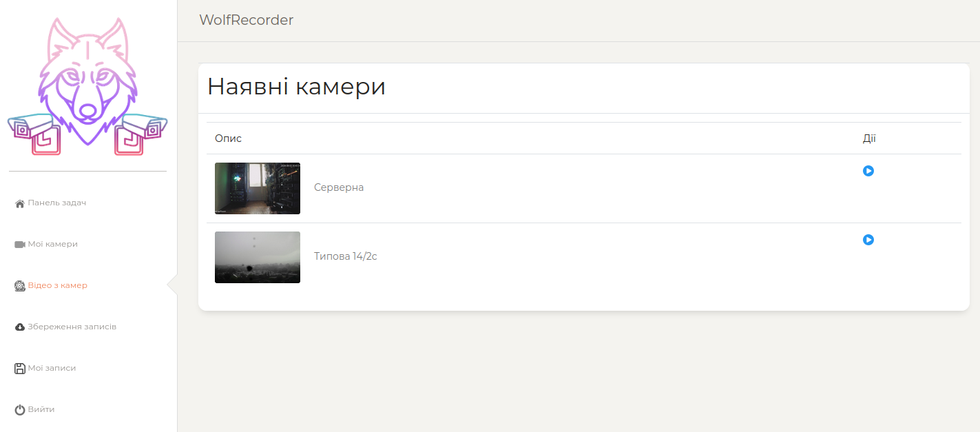The width and height of the screenshot is (980, 432).
Task: Play live video for Серверна camera
Action: point(868,171)
